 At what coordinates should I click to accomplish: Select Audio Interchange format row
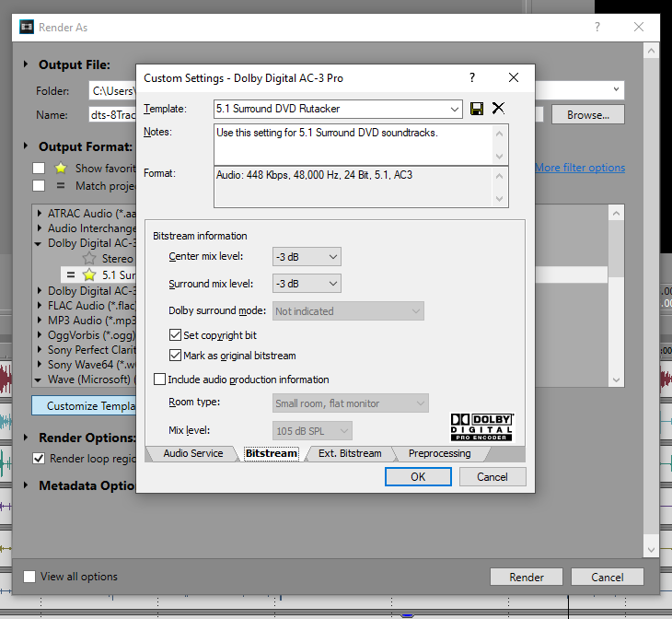coord(92,228)
